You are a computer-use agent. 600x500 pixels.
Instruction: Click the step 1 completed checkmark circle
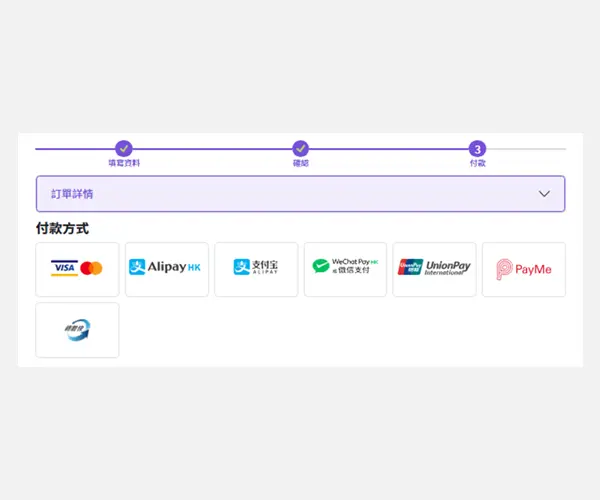tap(124, 149)
